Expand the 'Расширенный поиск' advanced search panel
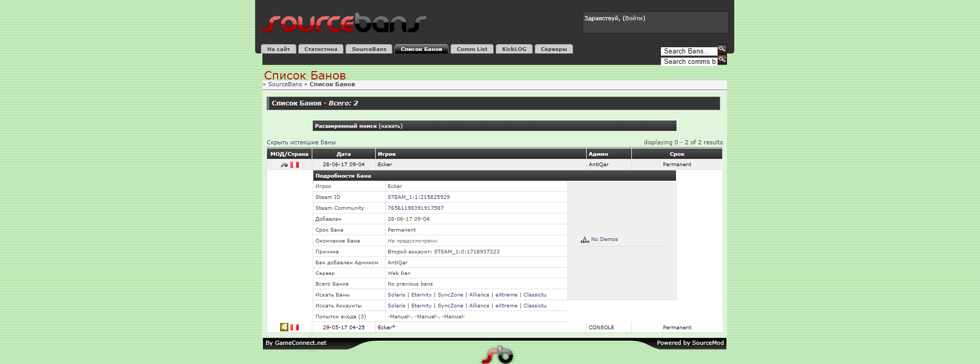The width and height of the screenshot is (980, 364). click(390, 126)
